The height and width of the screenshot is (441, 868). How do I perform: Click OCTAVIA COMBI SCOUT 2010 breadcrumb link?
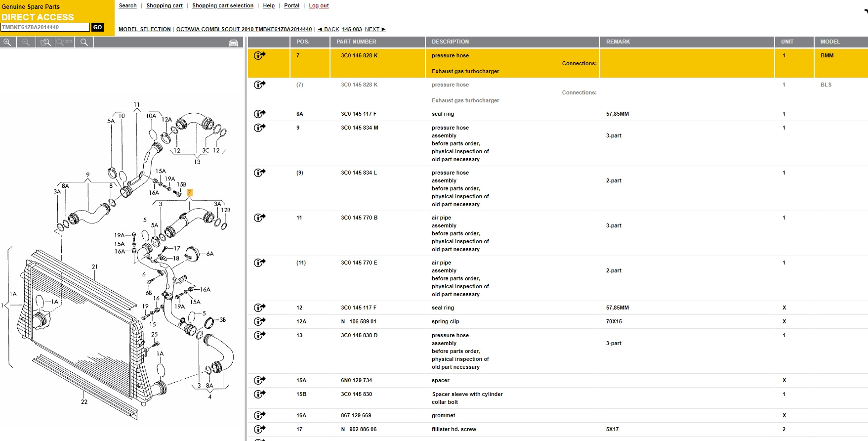tap(244, 30)
